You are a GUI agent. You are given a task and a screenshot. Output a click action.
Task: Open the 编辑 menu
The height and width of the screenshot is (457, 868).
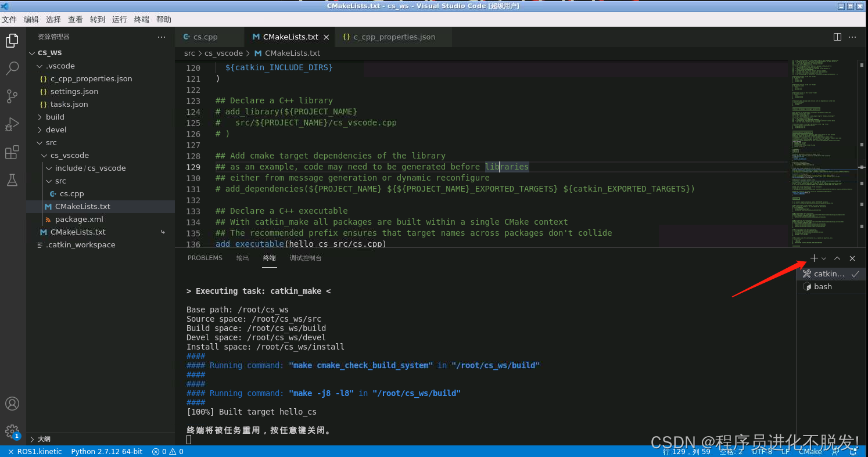pos(31,19)
